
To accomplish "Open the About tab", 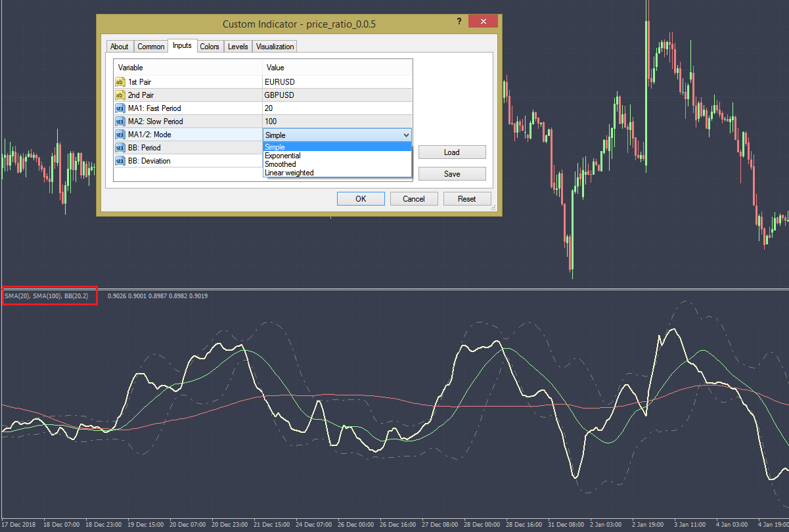I will (120, 47).
